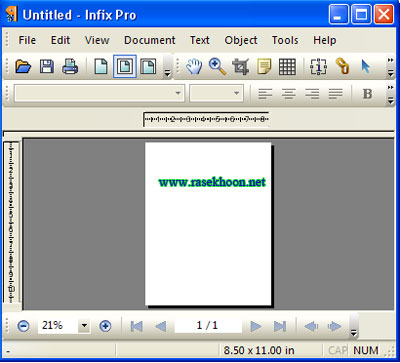The height and width of the screenshot is (363, 400).
Task: Click the 8.50 x 11.00 in page size
Action: 259,350
